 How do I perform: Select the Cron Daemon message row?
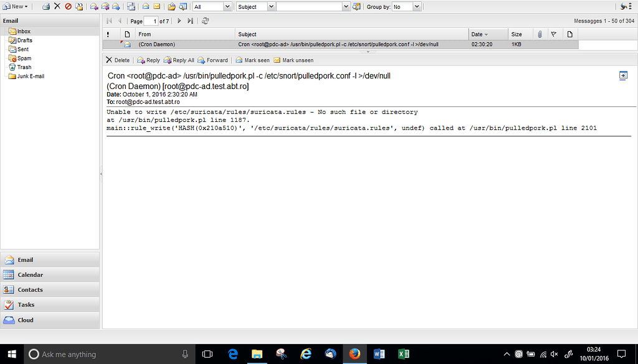[340, 44]
